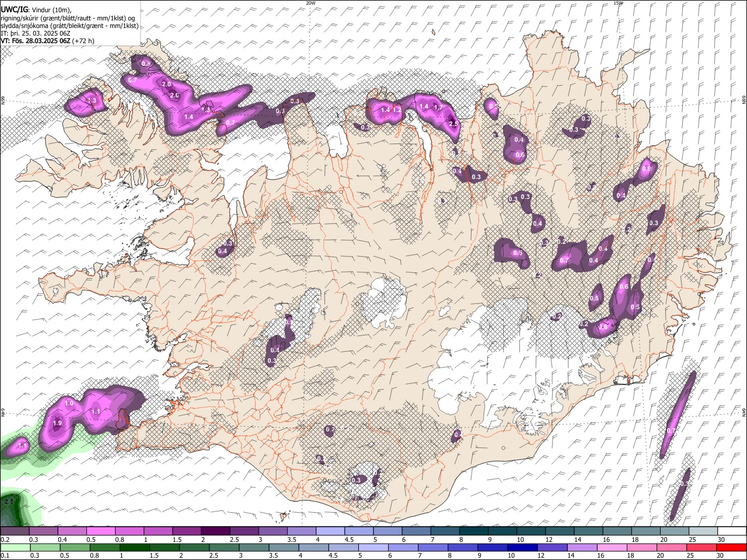Screen dimensions: 747x560
Task: Click the 'rigning/skúrir' legend description line
Action: point(68,18)
